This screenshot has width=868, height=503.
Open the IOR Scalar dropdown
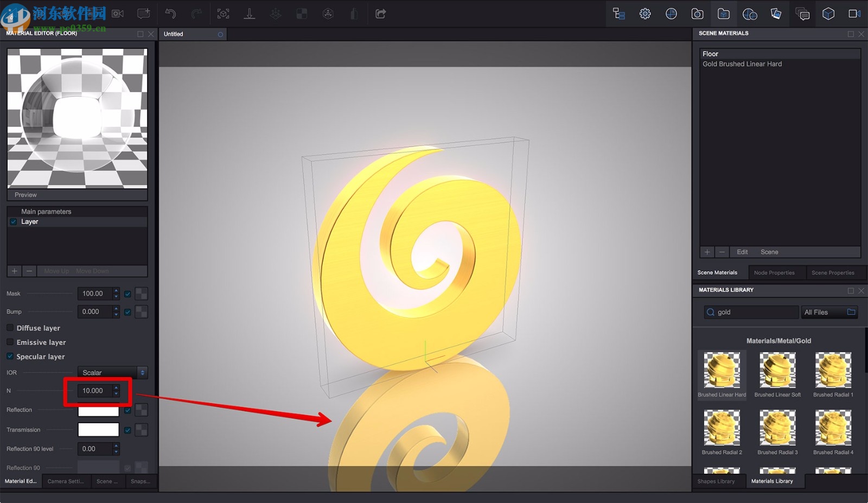coord(112,372)
